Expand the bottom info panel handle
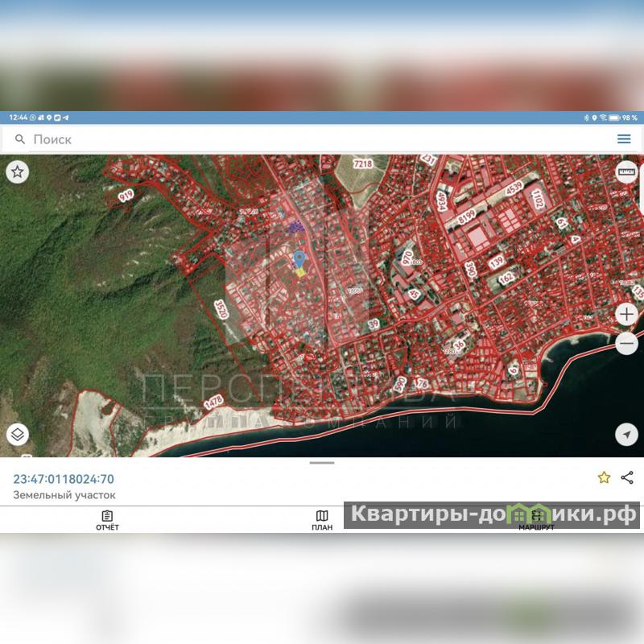 click(322, 463)
